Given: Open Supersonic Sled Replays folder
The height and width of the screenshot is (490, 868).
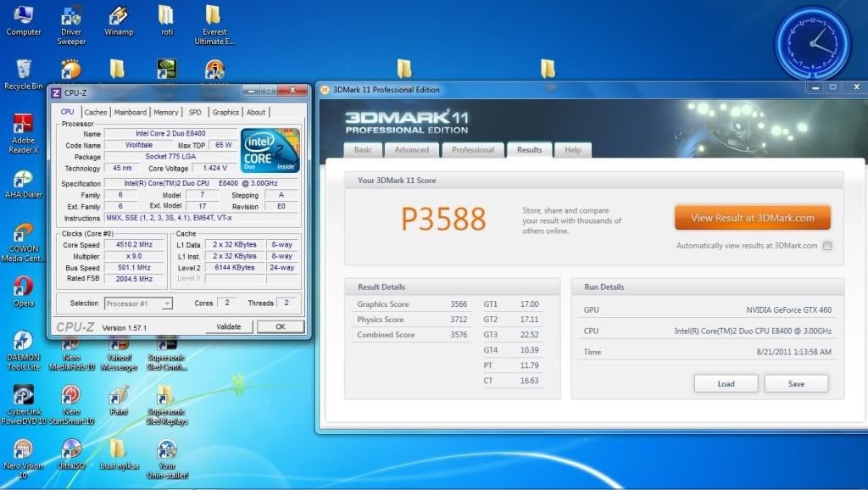Looking at the screenshot, I should [x=166, y=404].
